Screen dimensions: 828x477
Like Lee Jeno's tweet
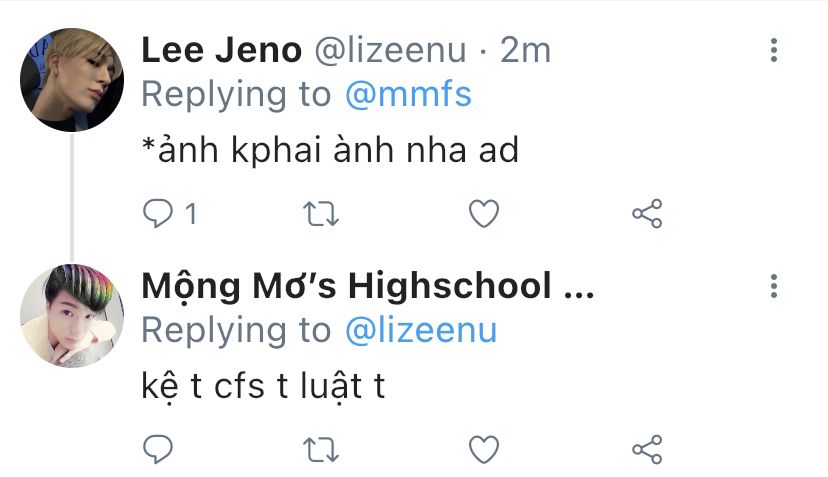click(484, 213)
